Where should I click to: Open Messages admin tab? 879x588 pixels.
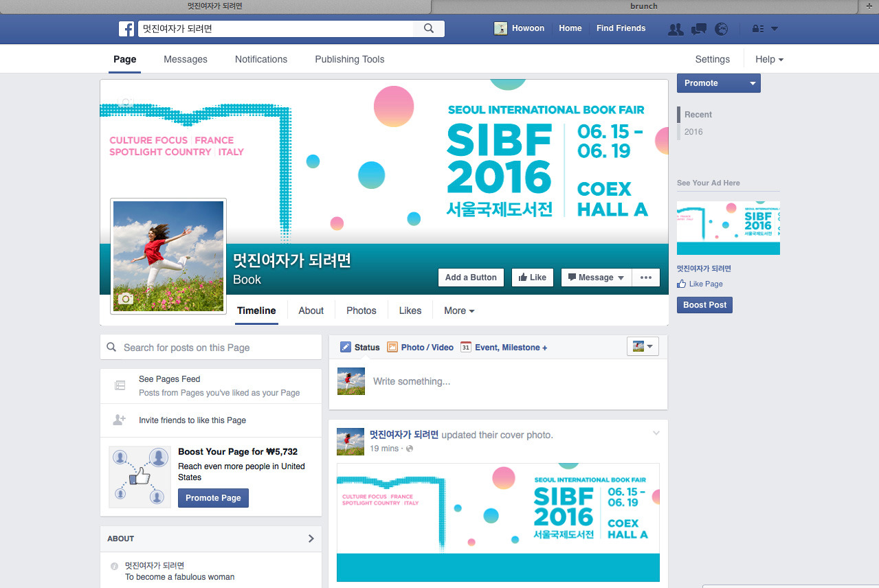tap(186, 59)
